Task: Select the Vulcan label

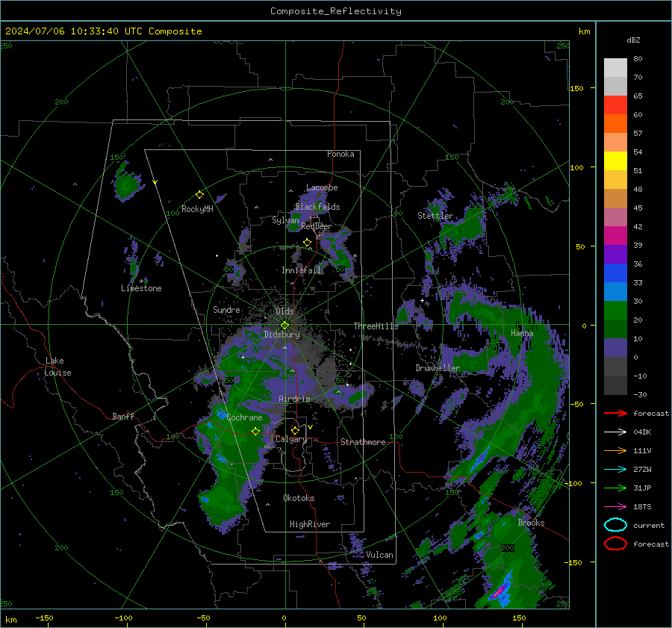Action: pos(379,555)
